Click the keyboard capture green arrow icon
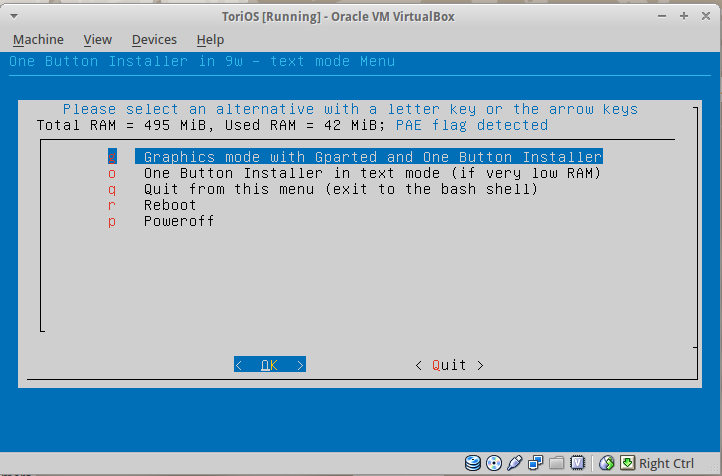 point(627,463)
